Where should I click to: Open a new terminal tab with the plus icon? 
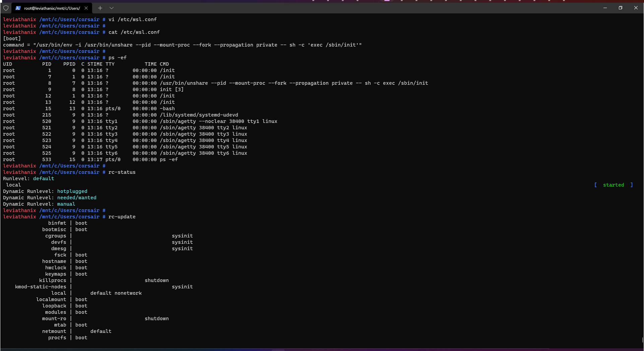point(100,8)
